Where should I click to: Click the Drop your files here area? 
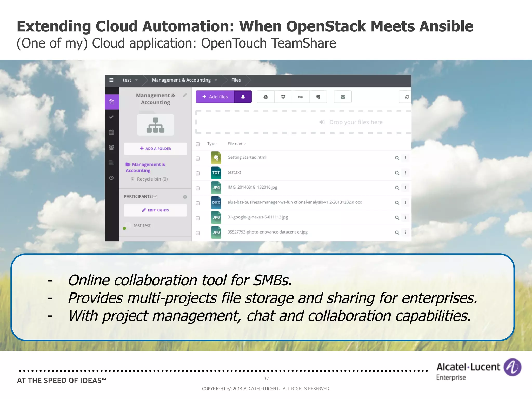303,122
